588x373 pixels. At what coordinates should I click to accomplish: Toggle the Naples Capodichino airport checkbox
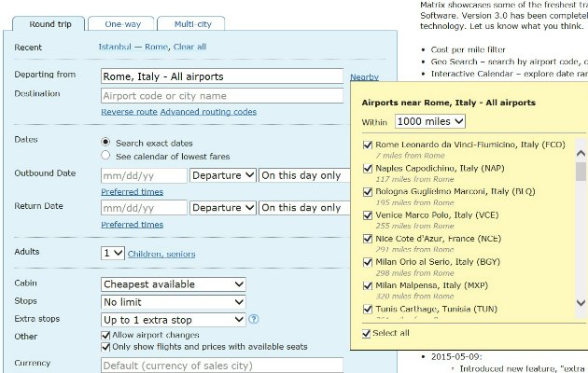[x=367, y=168]
